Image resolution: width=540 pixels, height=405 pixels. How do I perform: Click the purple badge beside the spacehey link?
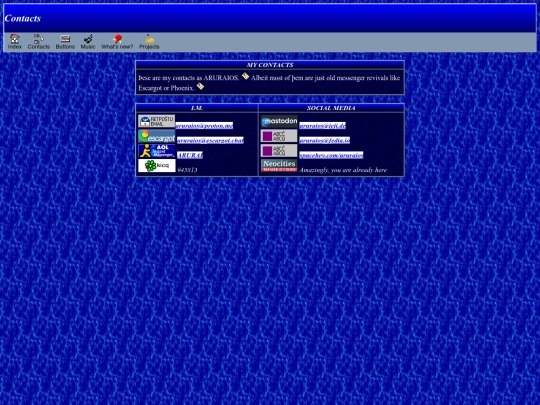click(x=279, y=151)
